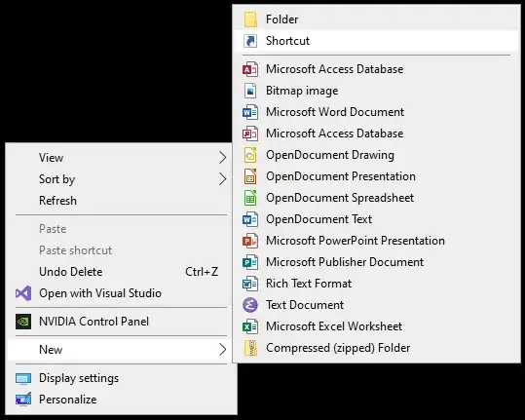Create a new OpenDocument Drawing
The width and height of the screenshot is (525, 420).
click(x=376, y=155)
